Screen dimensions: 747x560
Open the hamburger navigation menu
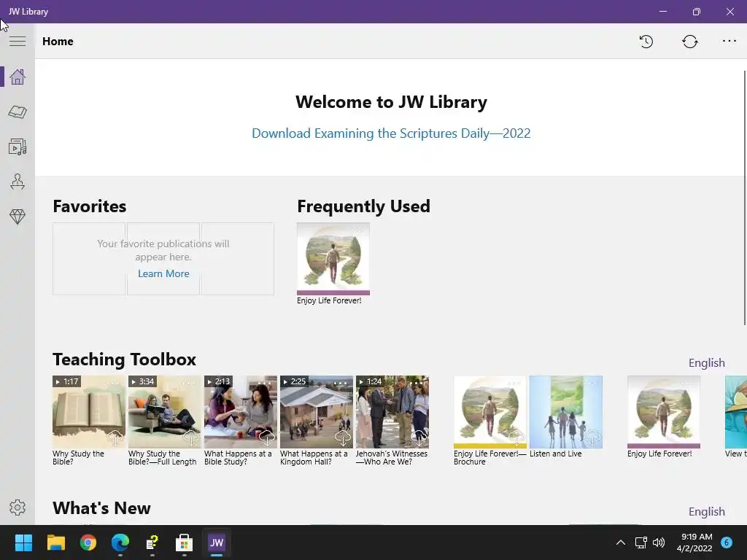point(18,42)
